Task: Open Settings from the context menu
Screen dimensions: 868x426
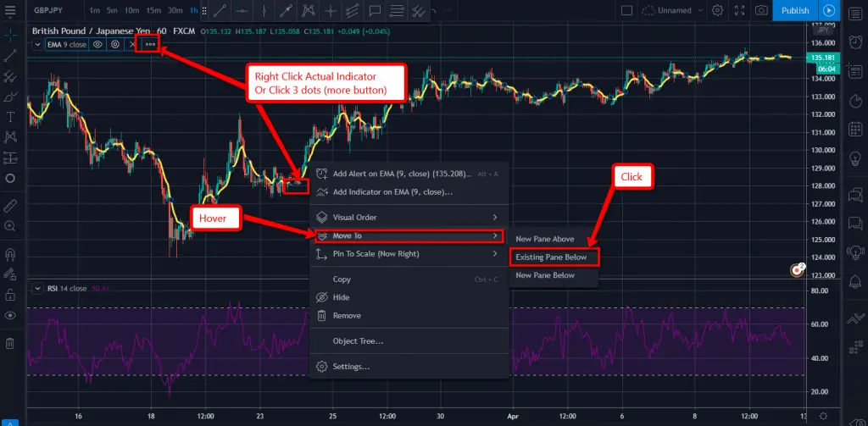Action: (409, 367)
